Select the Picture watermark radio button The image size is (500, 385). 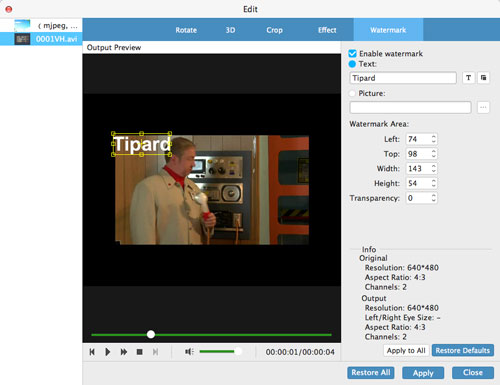point(352,93)
